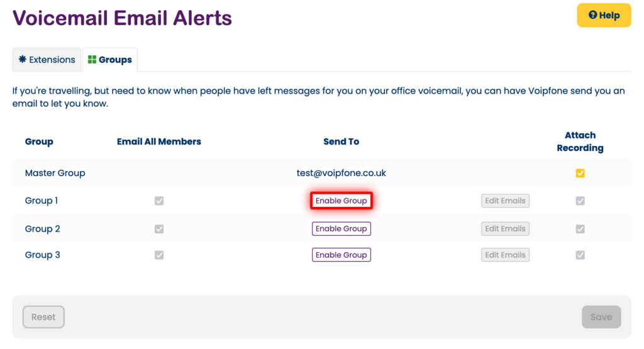This screenshot has height=349, width=644.
Task: Click Edit Emails for Group 2
Action: click(x=505, y=229)
